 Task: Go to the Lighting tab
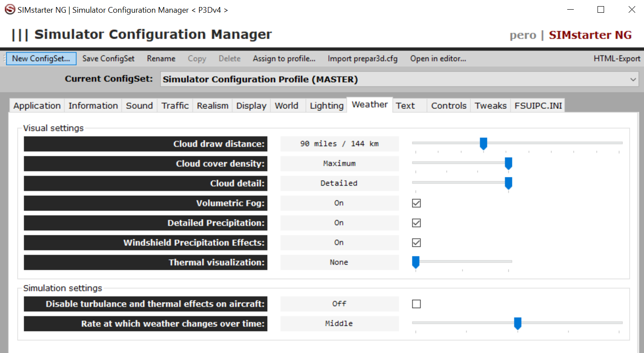click(x=326, y=106)
